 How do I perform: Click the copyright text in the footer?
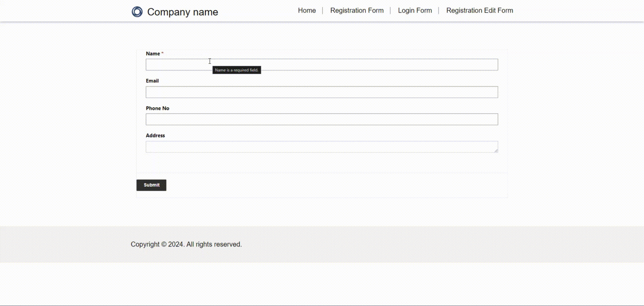pos(186,244)
